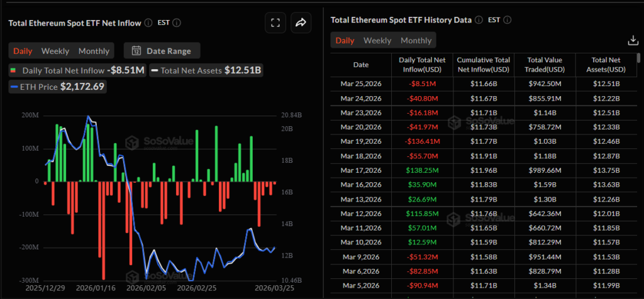Viewport: 644px width, 299px height.
Task: Select Weekly tab in history table
Action: [377, 40]
